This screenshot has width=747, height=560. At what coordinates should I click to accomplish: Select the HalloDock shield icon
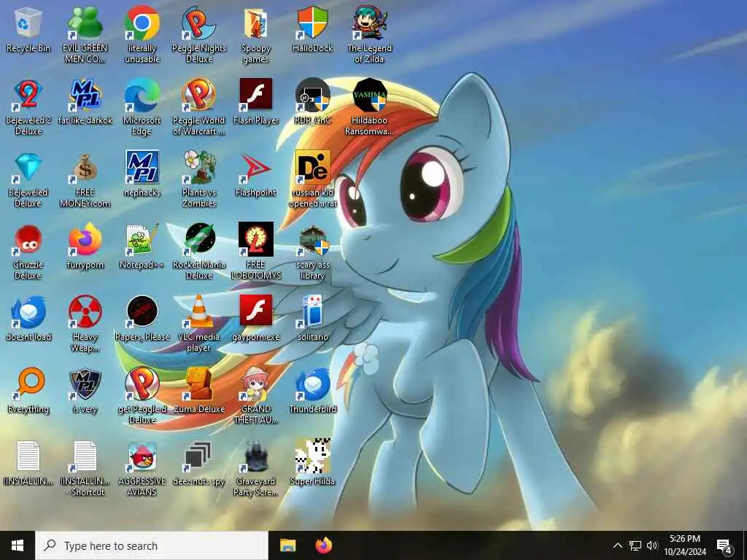[312, 23]
